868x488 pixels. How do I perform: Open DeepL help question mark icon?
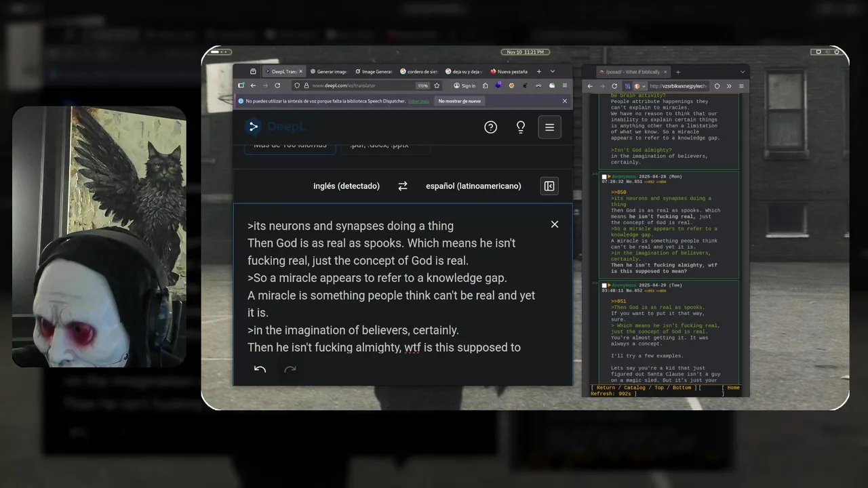tap(490, 127)
